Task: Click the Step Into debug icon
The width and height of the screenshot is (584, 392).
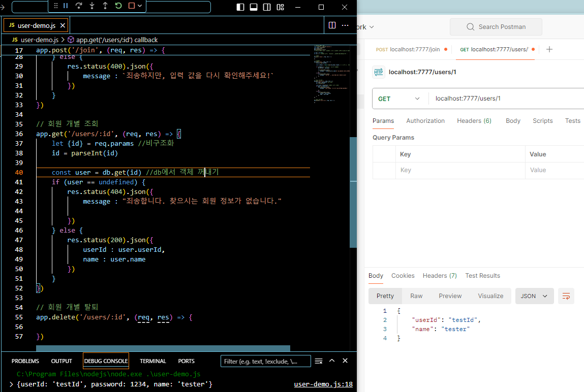Action: (92, 6)
